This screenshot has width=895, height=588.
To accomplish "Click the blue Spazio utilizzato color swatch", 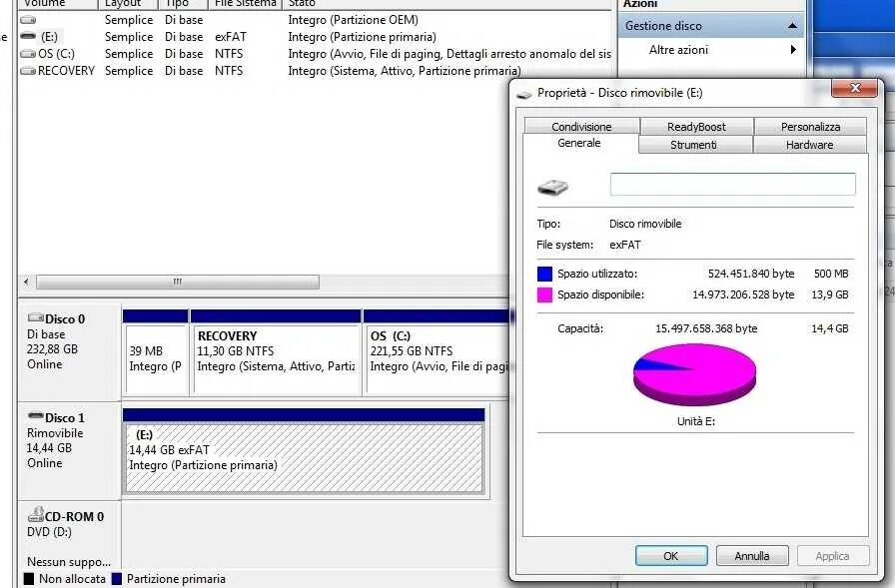I will [544, 274].
